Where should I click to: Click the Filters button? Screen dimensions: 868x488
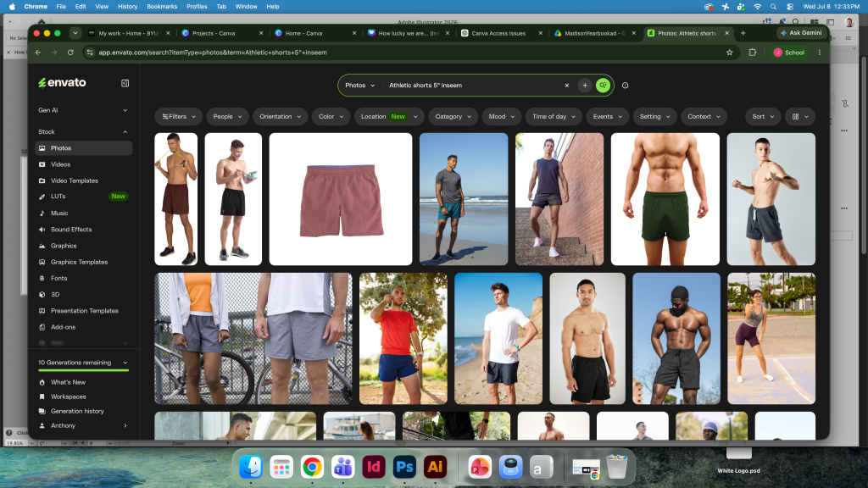179,117
